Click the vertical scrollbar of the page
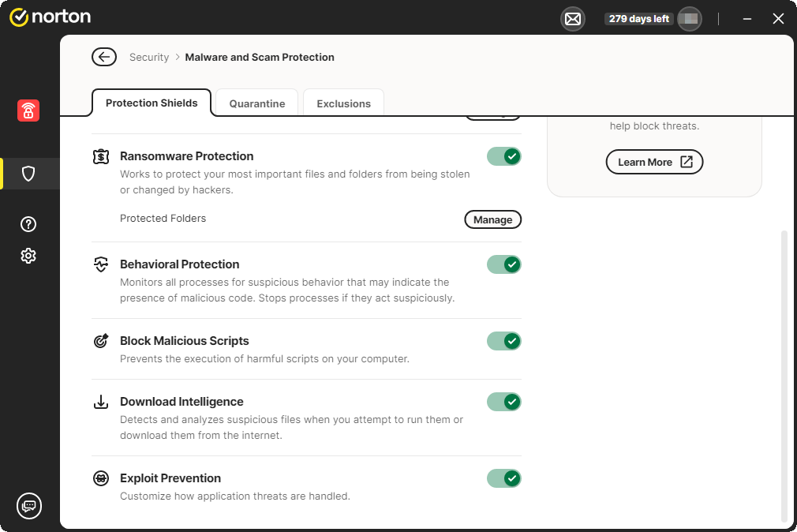The height and width of the screenshot is (532, 797). [784, 377]
